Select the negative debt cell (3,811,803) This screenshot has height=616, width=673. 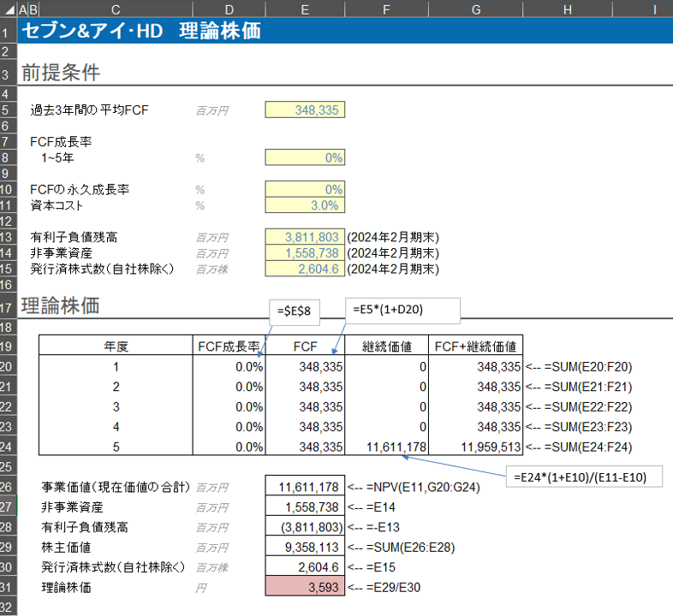(305, 527)
